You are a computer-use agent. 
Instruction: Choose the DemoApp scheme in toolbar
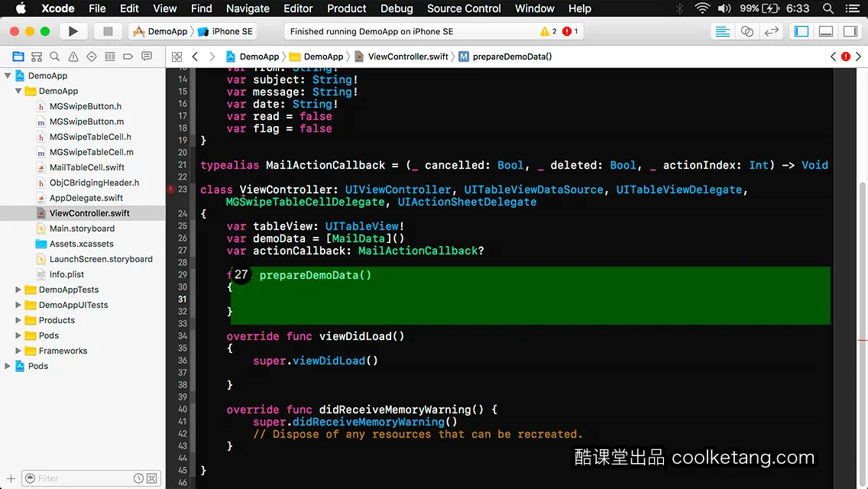[160, 31]
